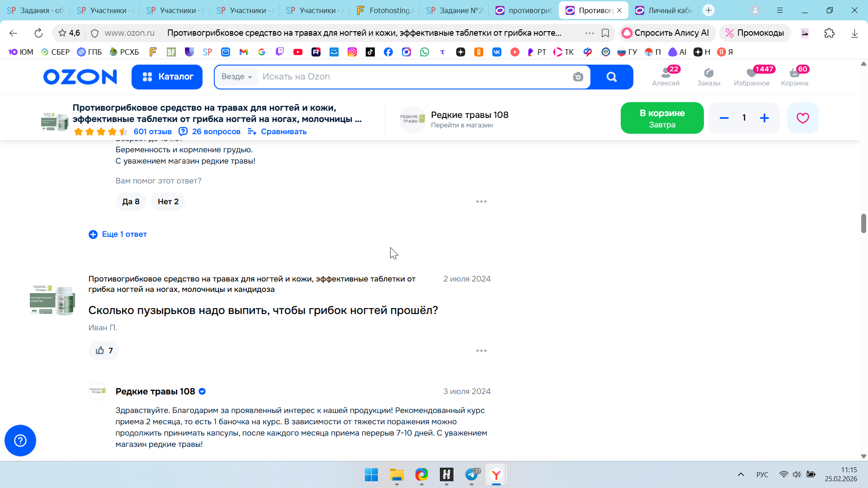The width and height of the screenshot is (868, 488).
Task: Open Избранное favorites in header
Action: click(x=751, y=76)
